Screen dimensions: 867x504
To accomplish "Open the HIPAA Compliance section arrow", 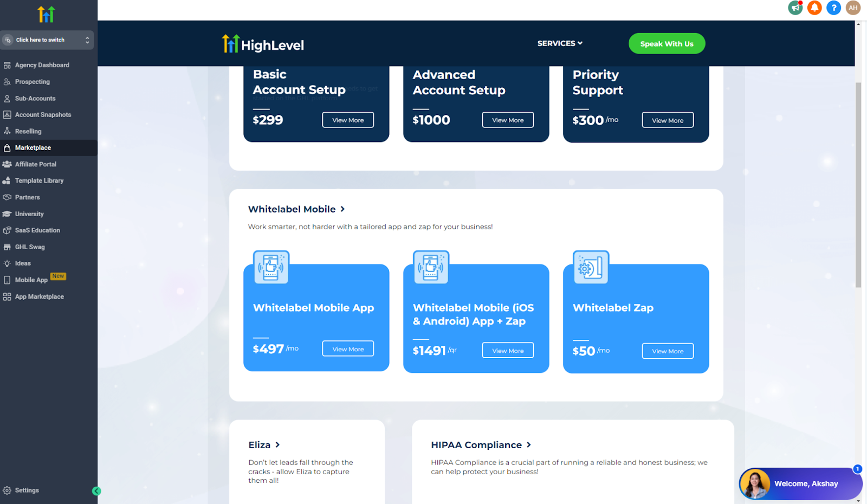I will point(529,445).
